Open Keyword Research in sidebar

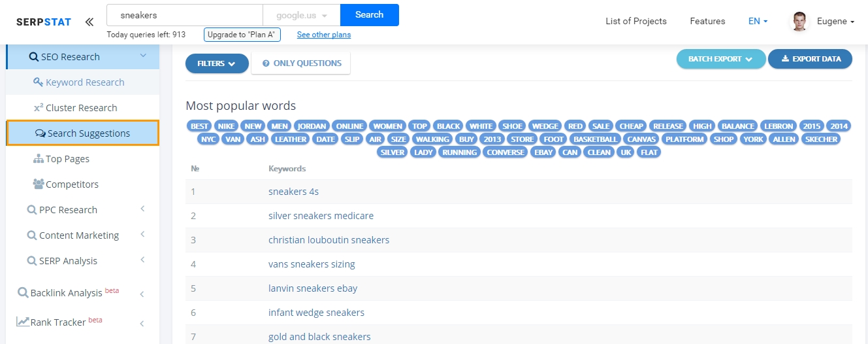pyautogui.click(x=83, y=82)
